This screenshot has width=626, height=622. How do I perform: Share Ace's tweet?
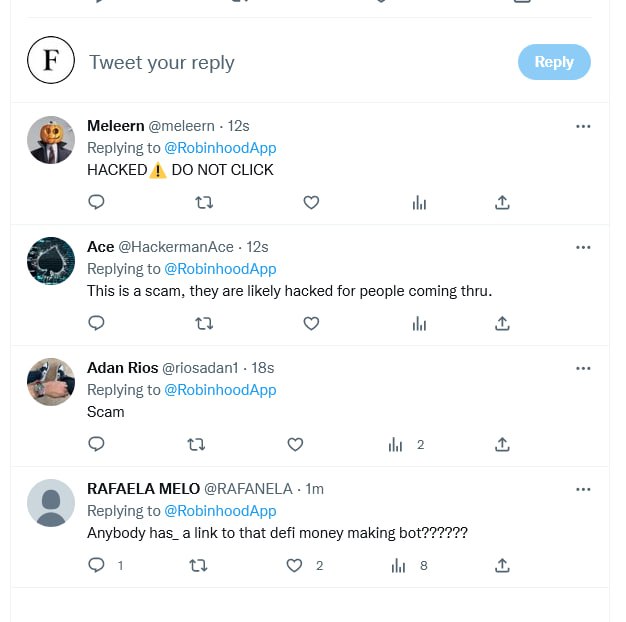coord(502,323)
